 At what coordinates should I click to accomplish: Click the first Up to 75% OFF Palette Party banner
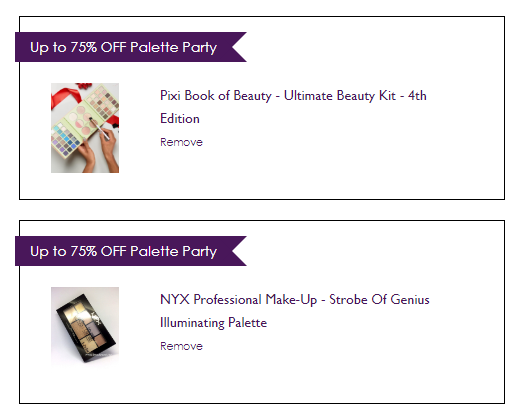pyautogui.click(x=131, y=47)
